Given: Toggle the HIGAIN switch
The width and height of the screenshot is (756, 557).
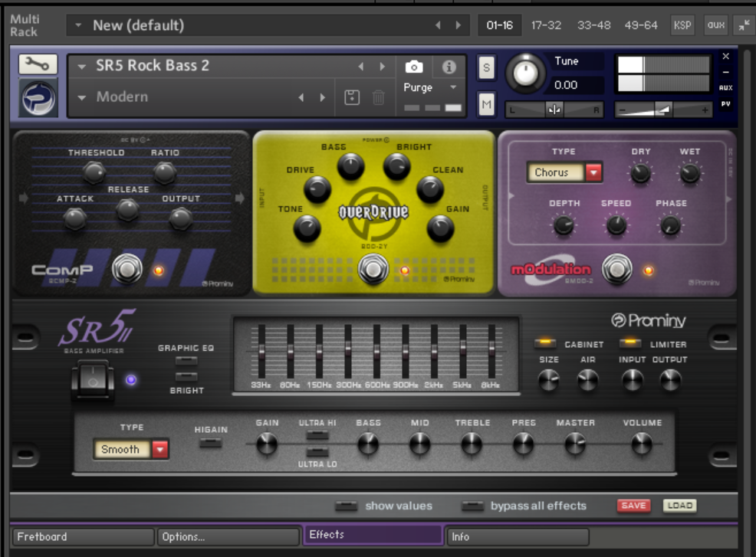Looking at the screenshot, I should point(211,443).
